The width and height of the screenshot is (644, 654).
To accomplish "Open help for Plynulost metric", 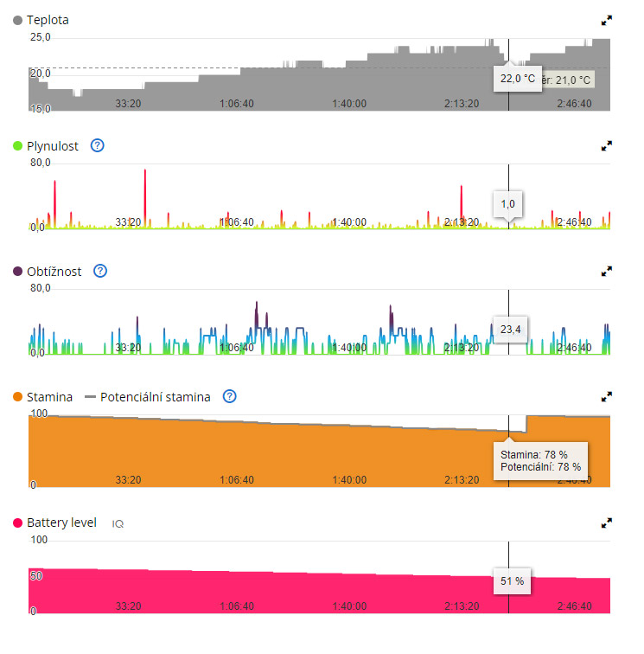I will 98,145.
